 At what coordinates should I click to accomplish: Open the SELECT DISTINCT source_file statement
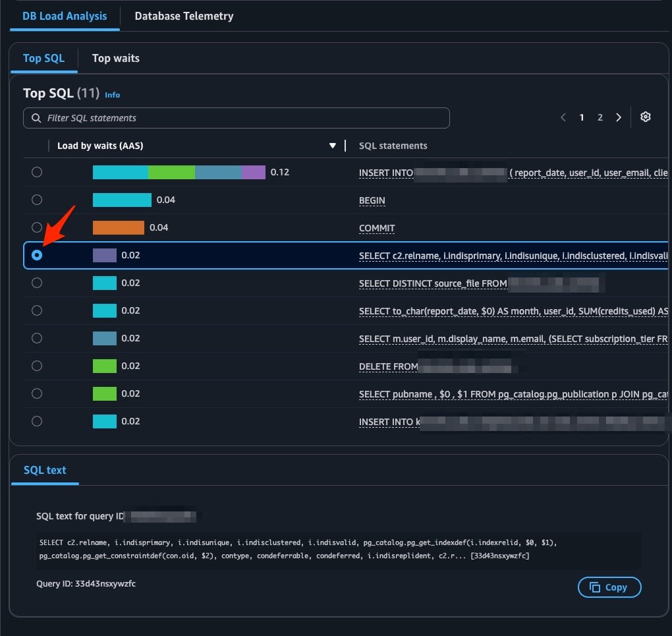[x=433, y=283]
